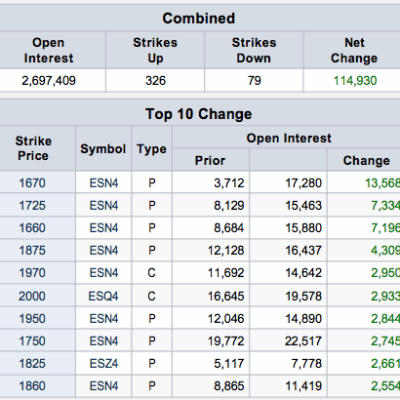The height and width of the screenshot is (400, 400).
Task: Click the Strike Price column header
Action: point(33,148)
